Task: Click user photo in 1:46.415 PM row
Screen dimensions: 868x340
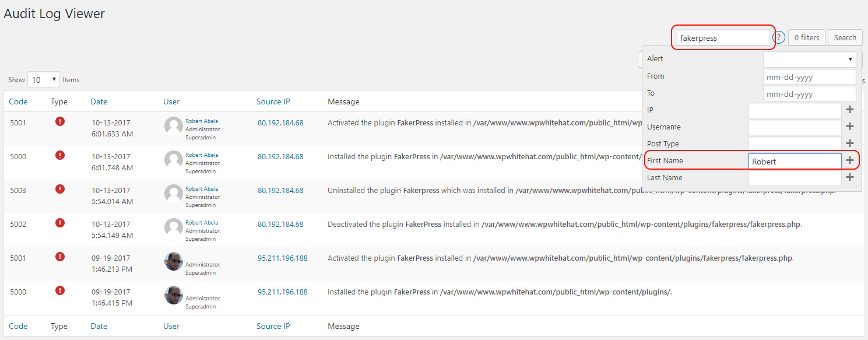Action: click(174, 295)
